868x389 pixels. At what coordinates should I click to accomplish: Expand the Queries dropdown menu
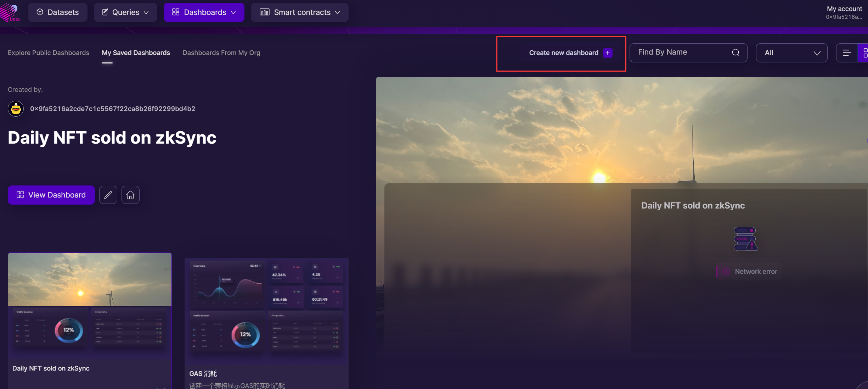click(x=125, y=12)
